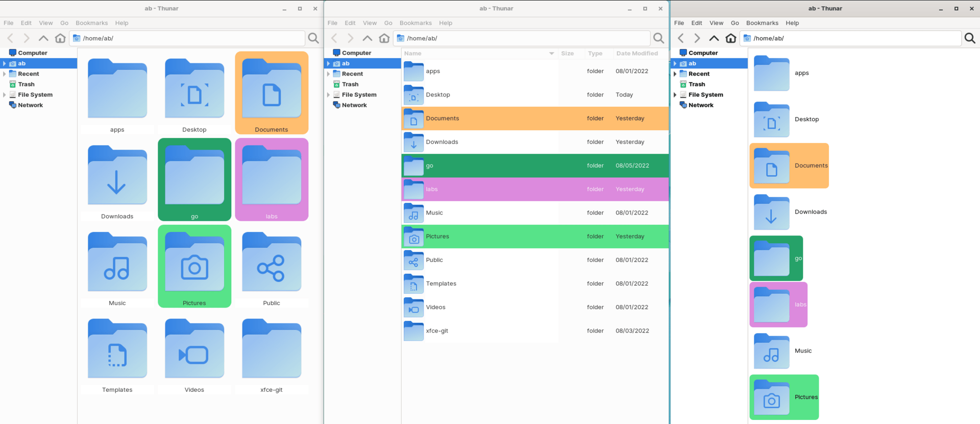
Task: Select the xfce-git folder in left window
Action: [272, 354]
